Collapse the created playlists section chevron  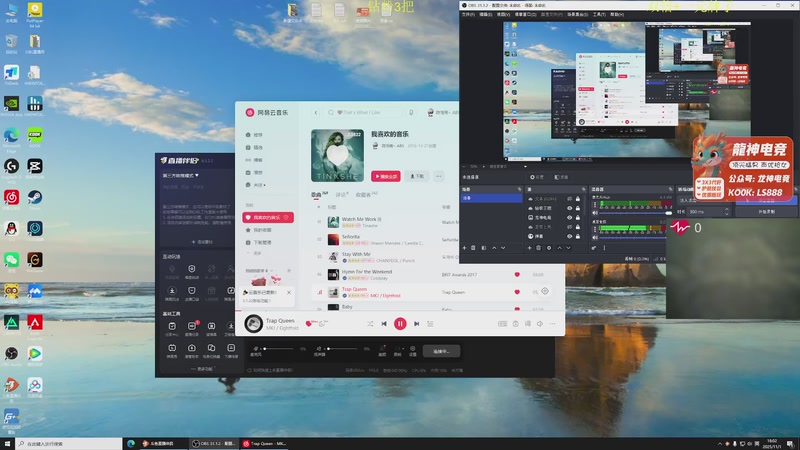[x=271, y=270]
